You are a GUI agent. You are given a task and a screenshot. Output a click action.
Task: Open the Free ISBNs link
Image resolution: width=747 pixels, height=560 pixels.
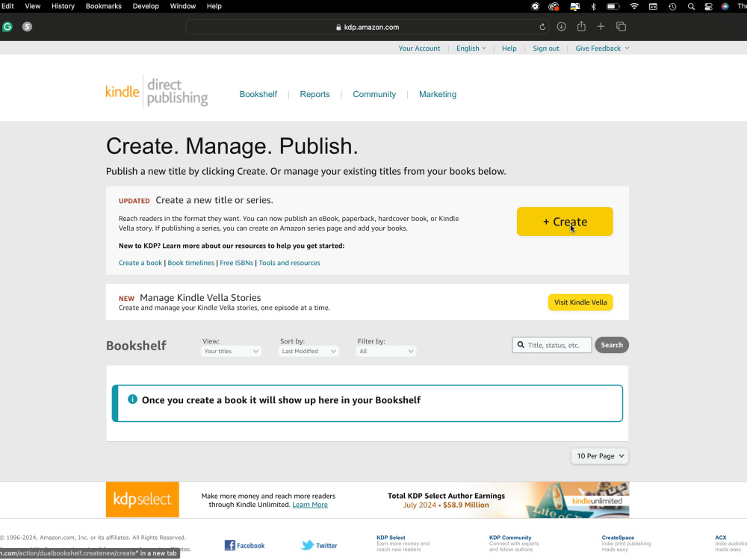tap(236, 263)
